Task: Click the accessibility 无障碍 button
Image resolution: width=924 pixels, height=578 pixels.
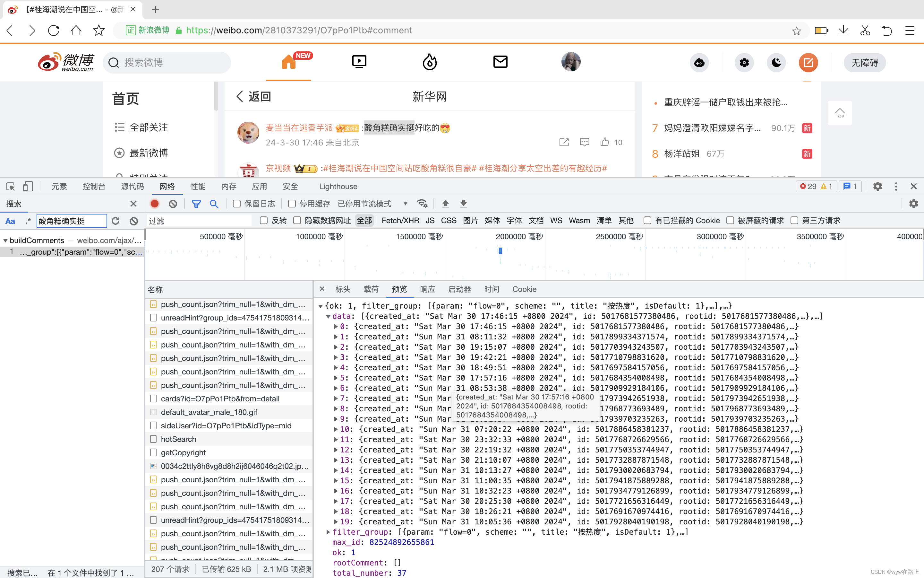Action: click(865, 63)
